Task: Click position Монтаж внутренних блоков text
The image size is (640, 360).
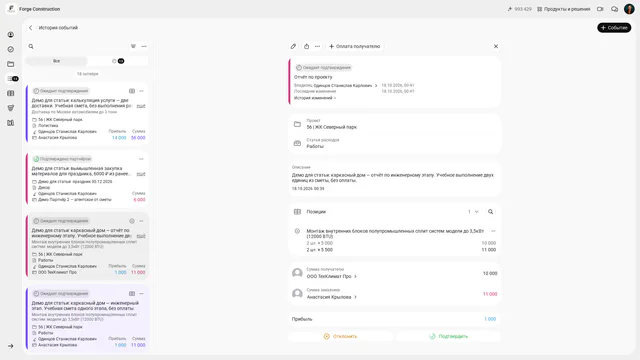Action: [x=395, y=233]
